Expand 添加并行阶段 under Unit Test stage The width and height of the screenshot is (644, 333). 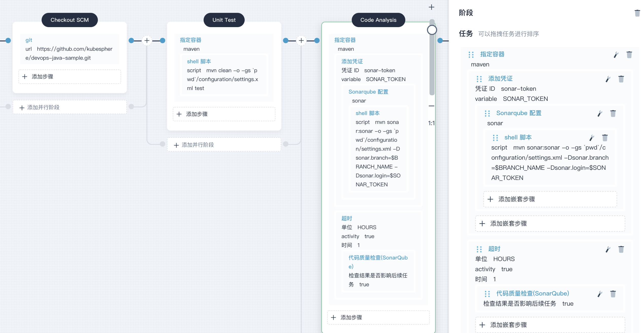click(x=195, y=144)
